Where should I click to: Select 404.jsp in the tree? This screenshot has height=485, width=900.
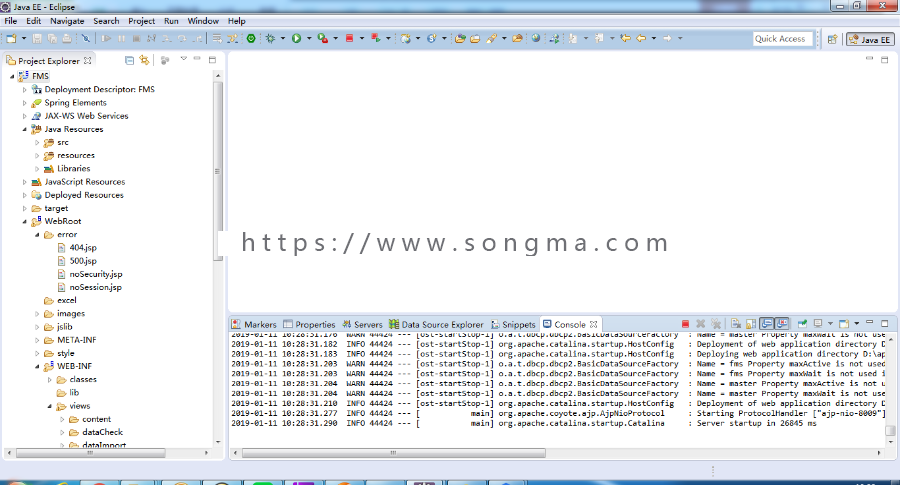coord(83,247)
